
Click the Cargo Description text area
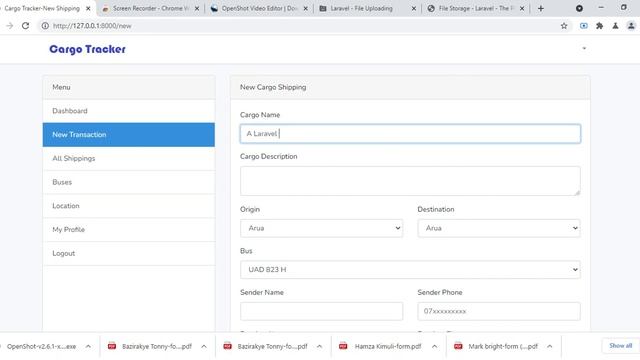(410, 180)
